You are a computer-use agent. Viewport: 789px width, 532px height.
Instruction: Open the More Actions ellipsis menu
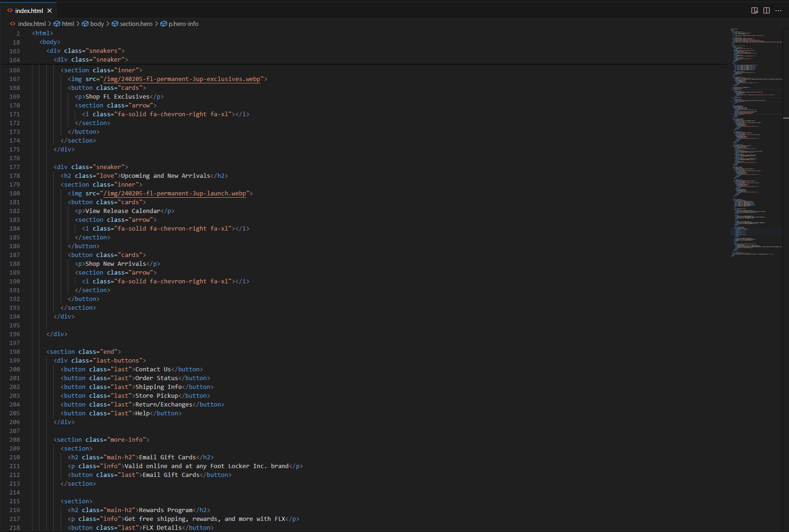tap(778, 11)
